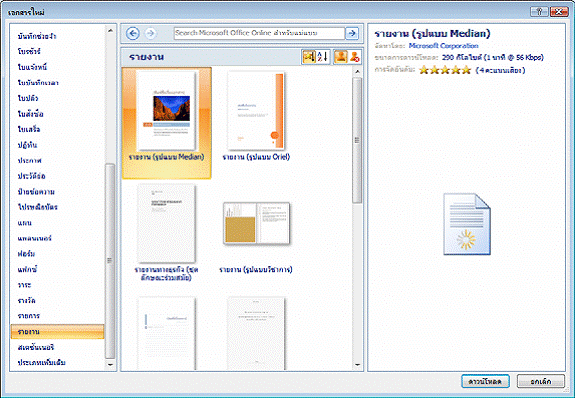Open ใบเสร็จ category
575x398 pixels.
(x=29, y=129)
